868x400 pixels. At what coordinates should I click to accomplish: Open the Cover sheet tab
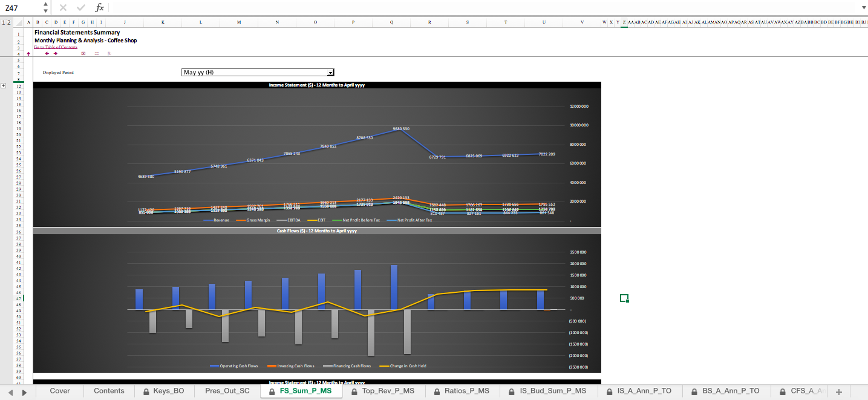click(60, 391)
